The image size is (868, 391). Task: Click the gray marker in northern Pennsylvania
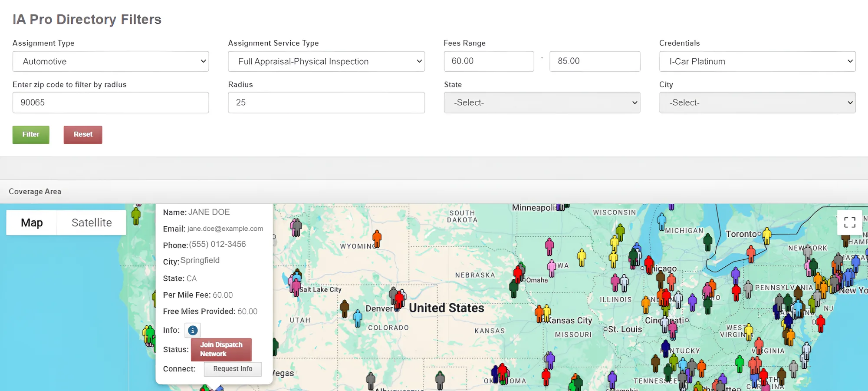[x=748, y=289]
